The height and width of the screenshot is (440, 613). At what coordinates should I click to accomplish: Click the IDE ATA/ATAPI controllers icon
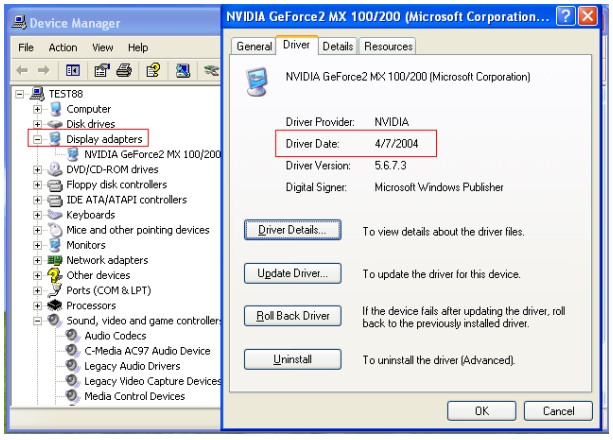coord(55,200)
